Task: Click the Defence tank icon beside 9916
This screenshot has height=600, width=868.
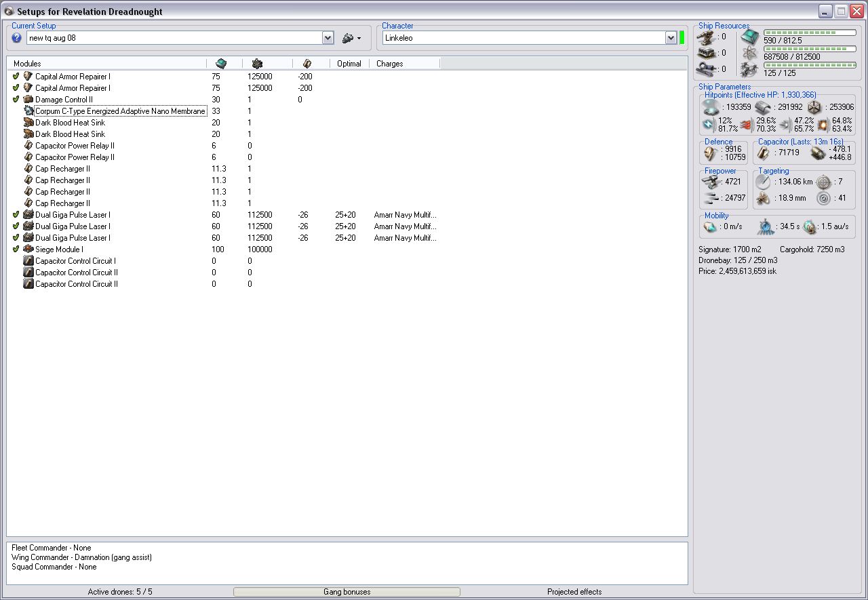Action: (711, 153)
